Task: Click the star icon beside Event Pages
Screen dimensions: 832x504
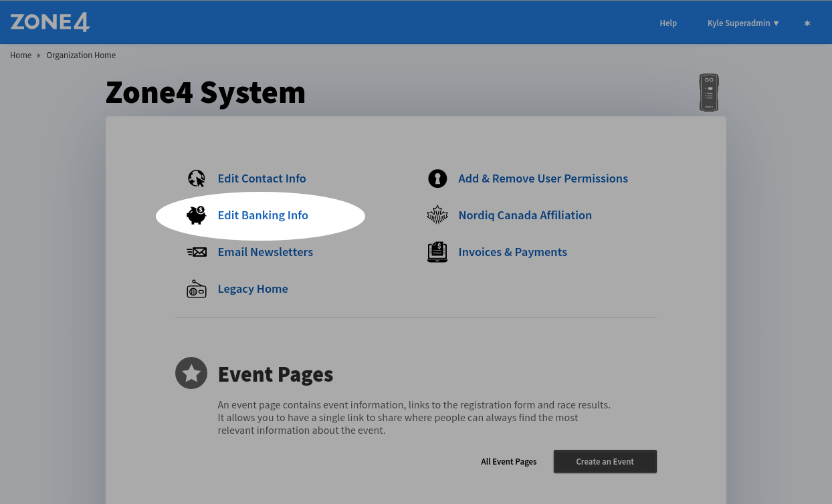Action: (x=191, y=373)
